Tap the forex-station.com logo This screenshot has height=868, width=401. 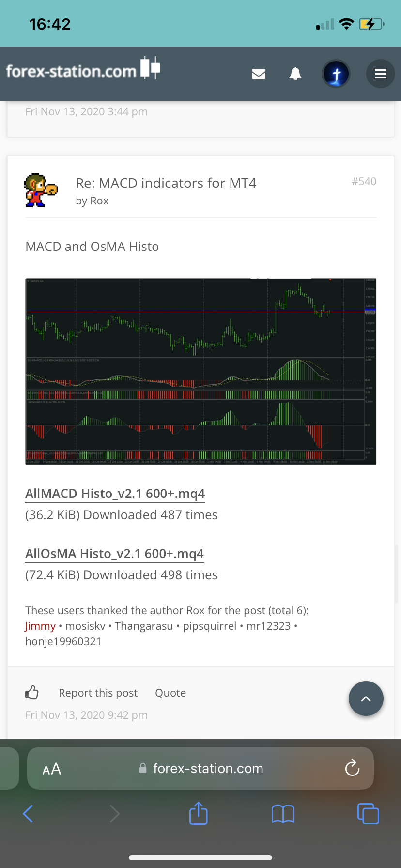pos(82,70)
